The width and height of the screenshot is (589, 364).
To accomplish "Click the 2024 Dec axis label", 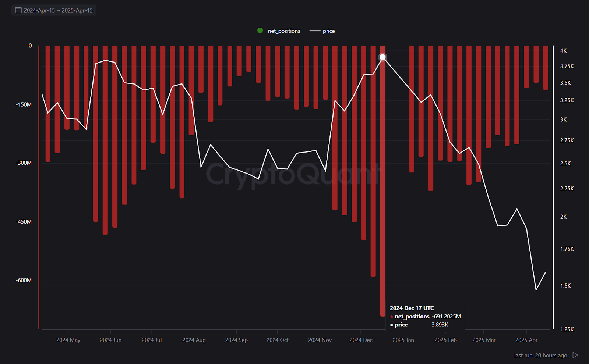I will (x=361, y=340).
